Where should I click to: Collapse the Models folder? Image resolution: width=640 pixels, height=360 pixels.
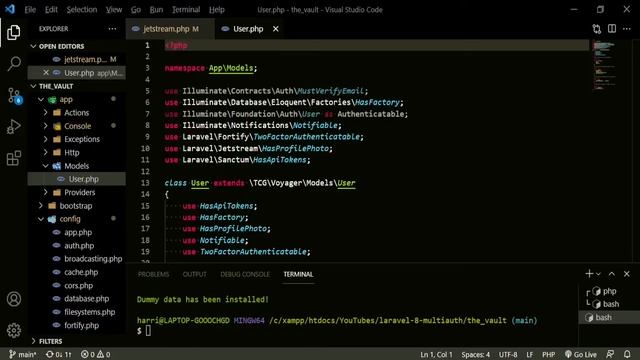click(x=76, y=166)
